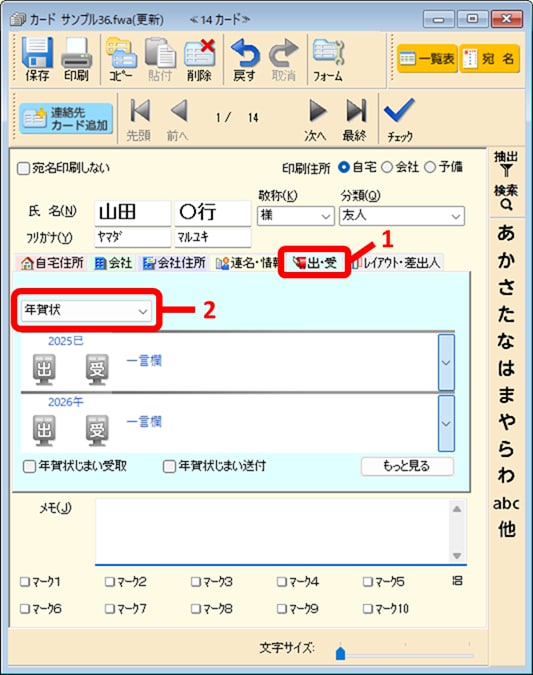
Task: Toggle the 2025 出 stamp icon
Action: tap(44, 369)
